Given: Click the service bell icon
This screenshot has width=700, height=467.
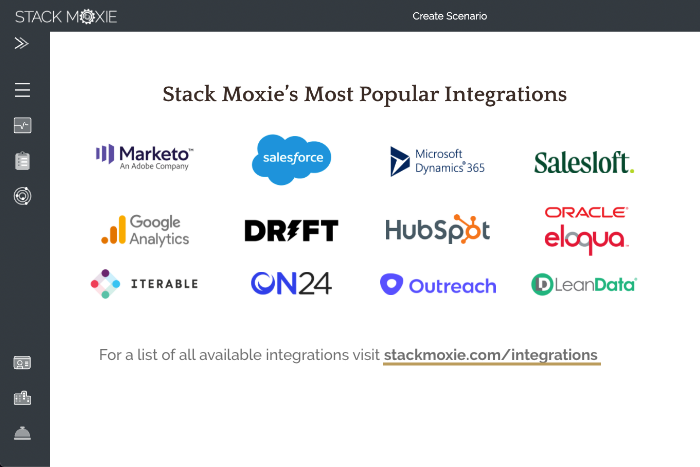Looking at the screenshot, I should 22,433.
